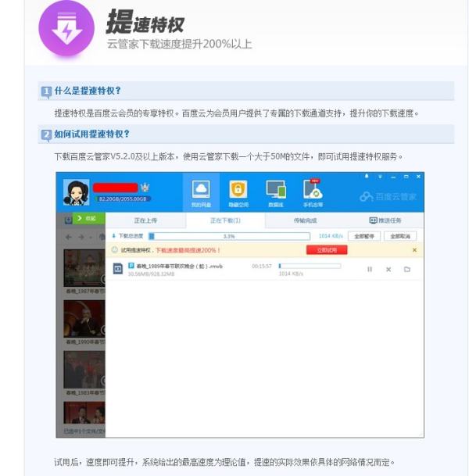Click the 全部暂停 button

click(364, 236)
